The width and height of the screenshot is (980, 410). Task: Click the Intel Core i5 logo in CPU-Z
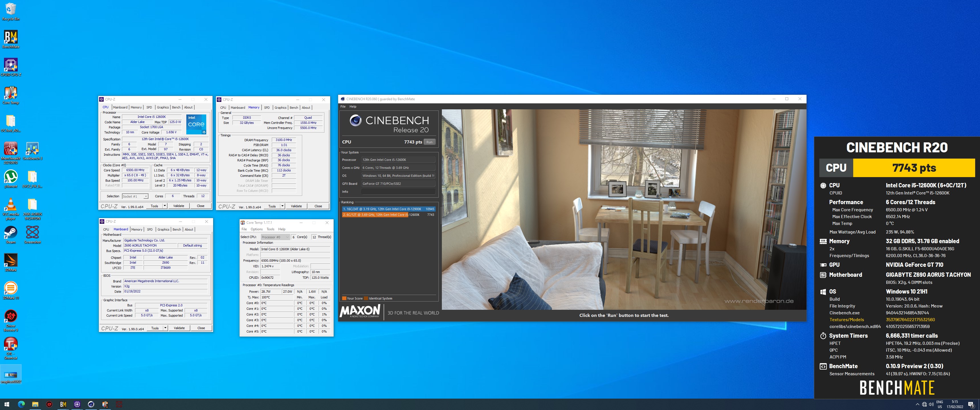(196, 124)
